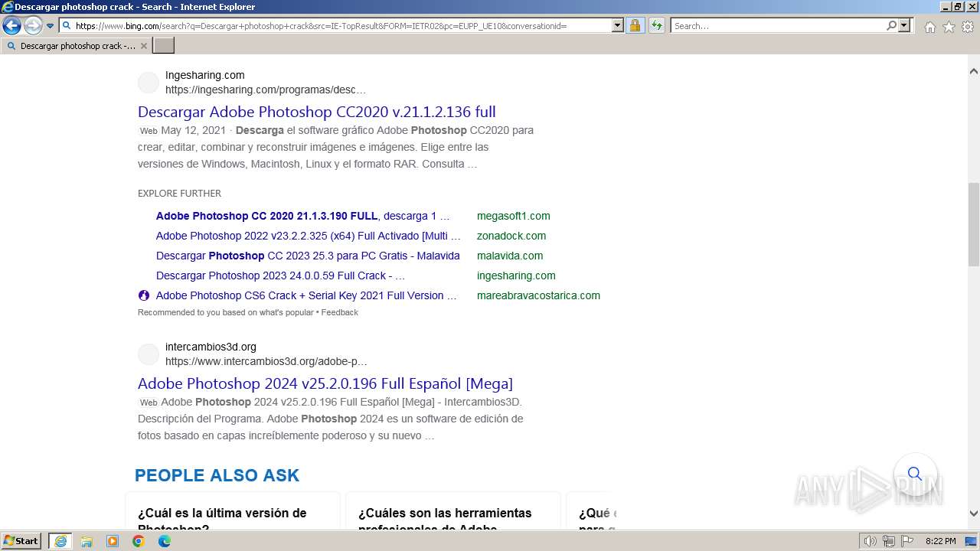Click the Feedback link under Explore Further

click(x=339, y=312)
